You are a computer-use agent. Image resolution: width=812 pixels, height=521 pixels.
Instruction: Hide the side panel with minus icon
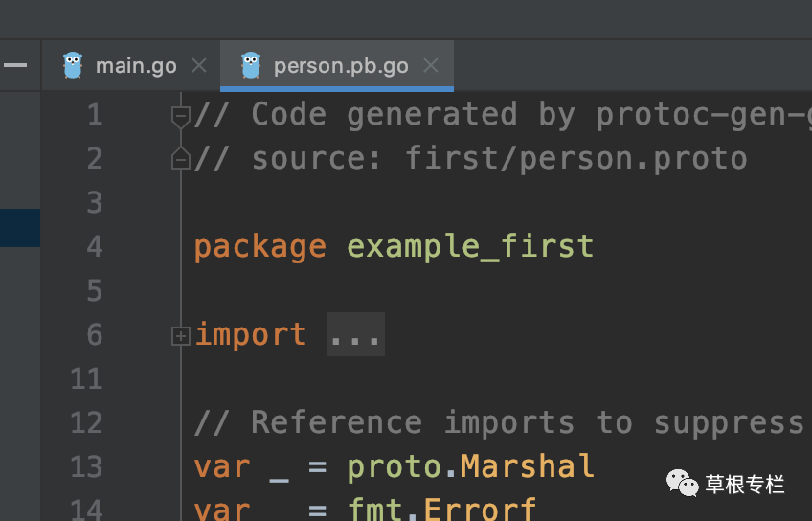[x=15, y=65]
